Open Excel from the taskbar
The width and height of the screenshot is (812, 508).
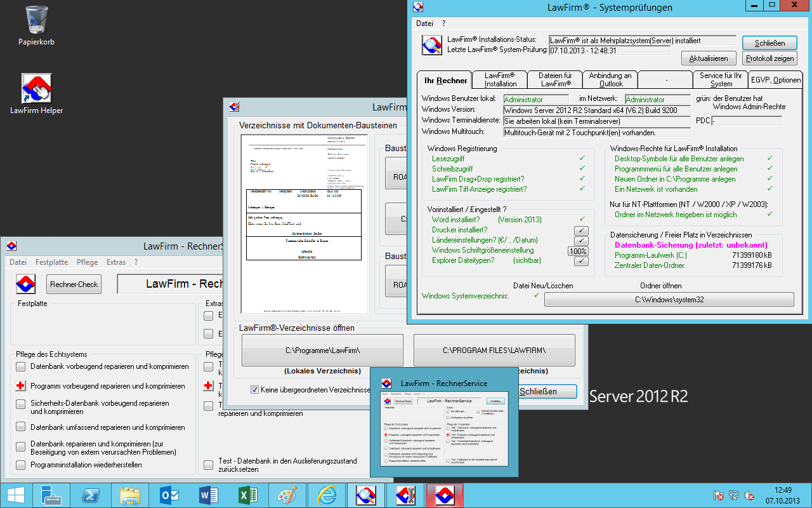pyautogui.click(x=248, y=495)
